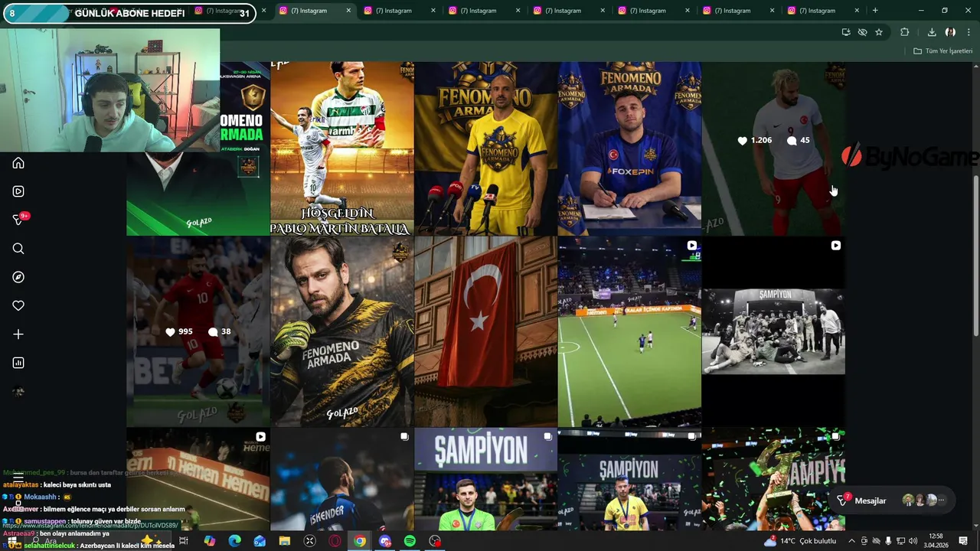980x551 pixels.
Task: Open File Explorer from the taskbar
Action: (284, 541)
